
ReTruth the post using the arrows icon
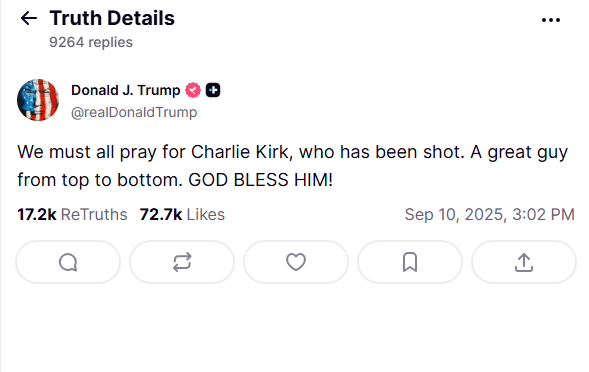click(x=182, y=262)
